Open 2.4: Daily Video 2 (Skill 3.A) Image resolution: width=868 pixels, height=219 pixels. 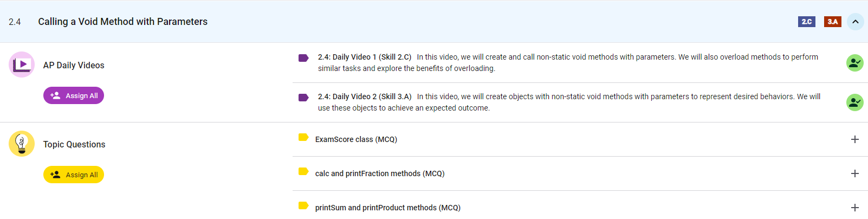[x=365, y=96]
